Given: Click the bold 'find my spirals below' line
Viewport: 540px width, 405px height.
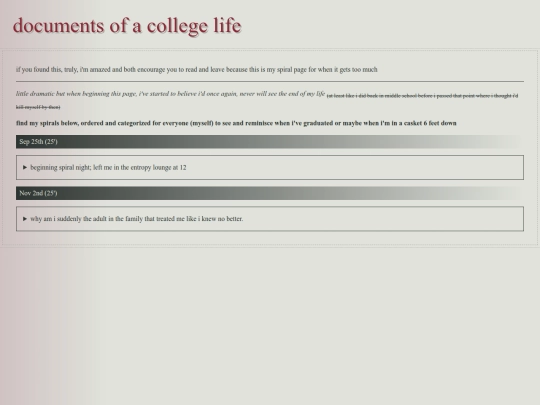Looking at the screenshot, I should pyautogui.click(x=236, y=123).
